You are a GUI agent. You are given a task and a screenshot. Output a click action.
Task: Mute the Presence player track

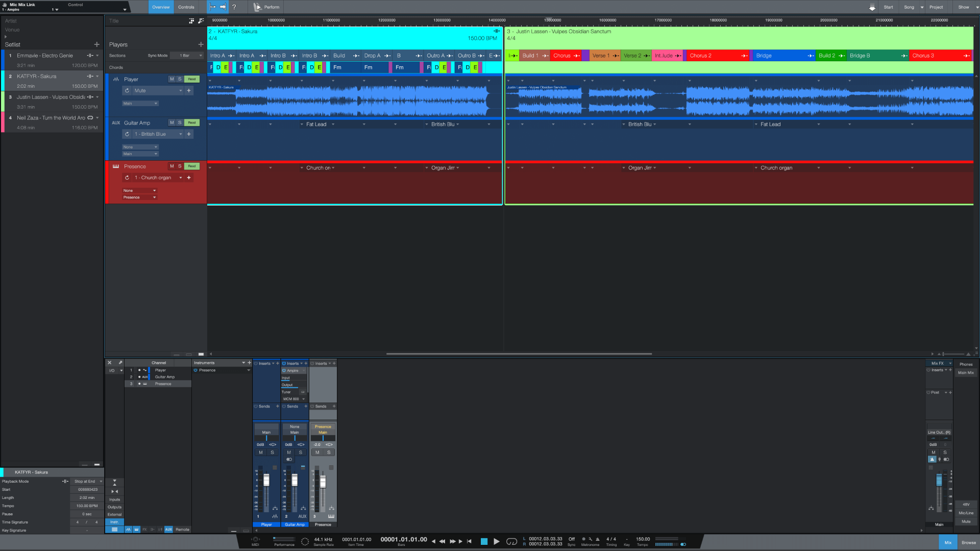171,166
